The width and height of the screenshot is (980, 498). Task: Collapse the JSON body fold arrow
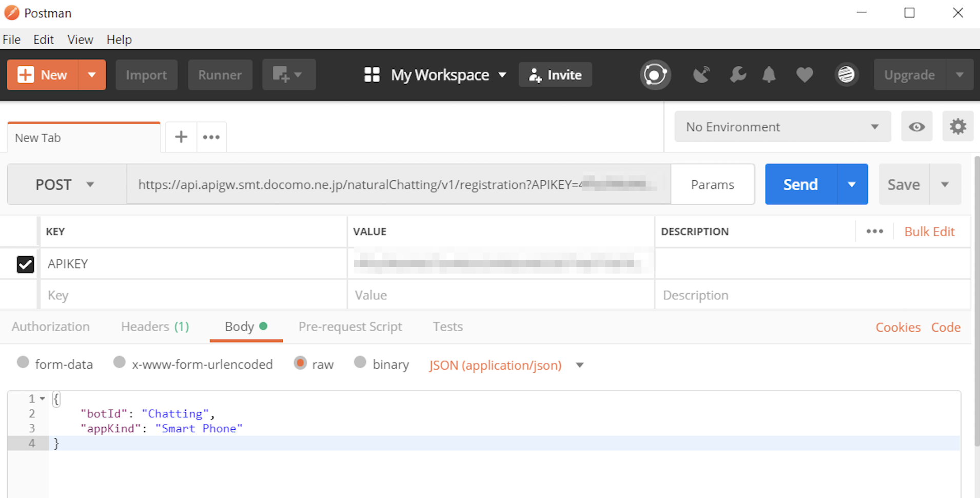[x=43, y=398]
